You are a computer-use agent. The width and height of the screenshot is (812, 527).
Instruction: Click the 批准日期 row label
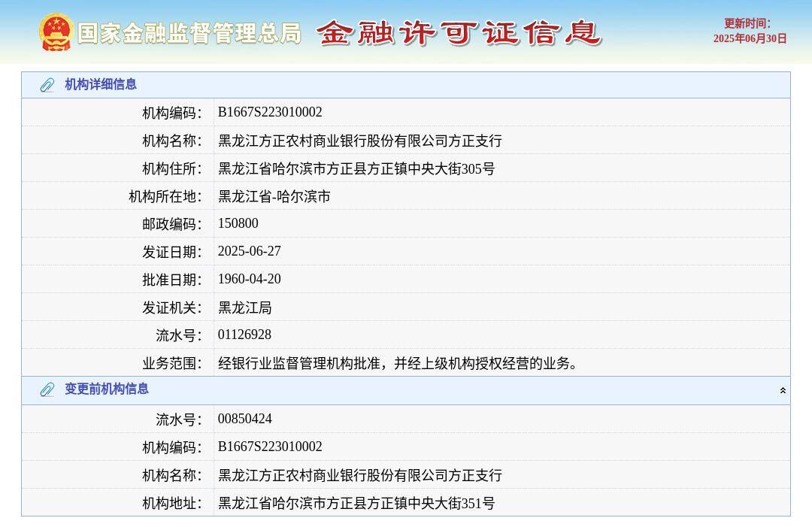click(172, 280)
